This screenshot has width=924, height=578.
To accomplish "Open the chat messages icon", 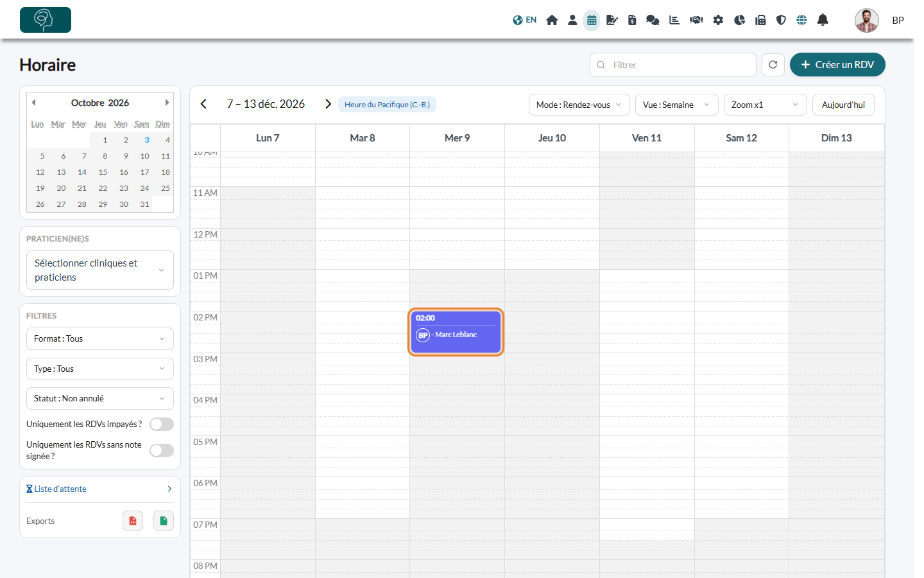I will [653, 20].
